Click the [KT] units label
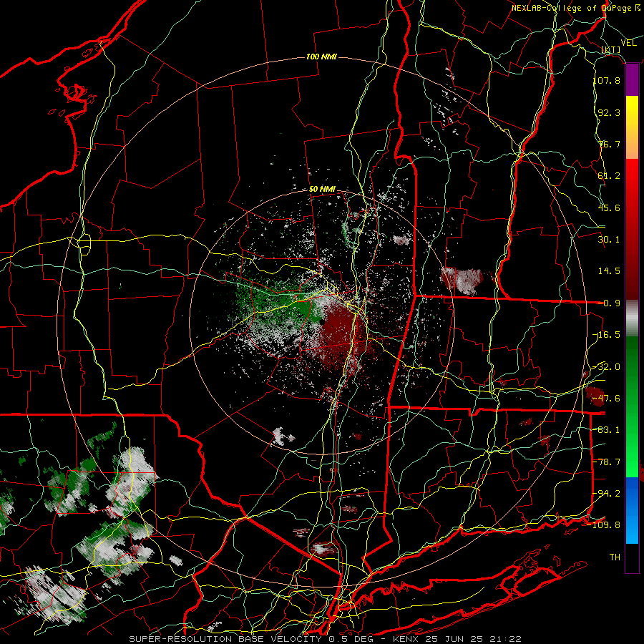Viewport: 644px width, 644px height. [611, 49]
